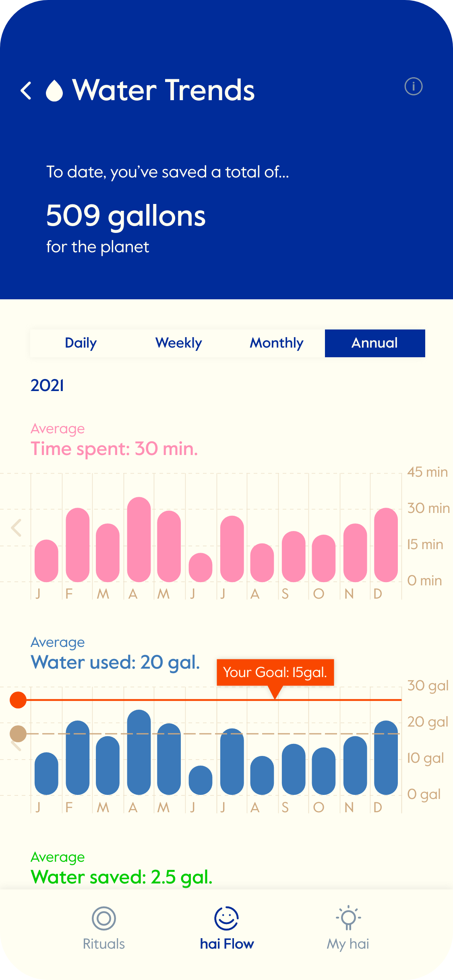
Task: Tap the June bar in water used chart
Action: (201, 780)
